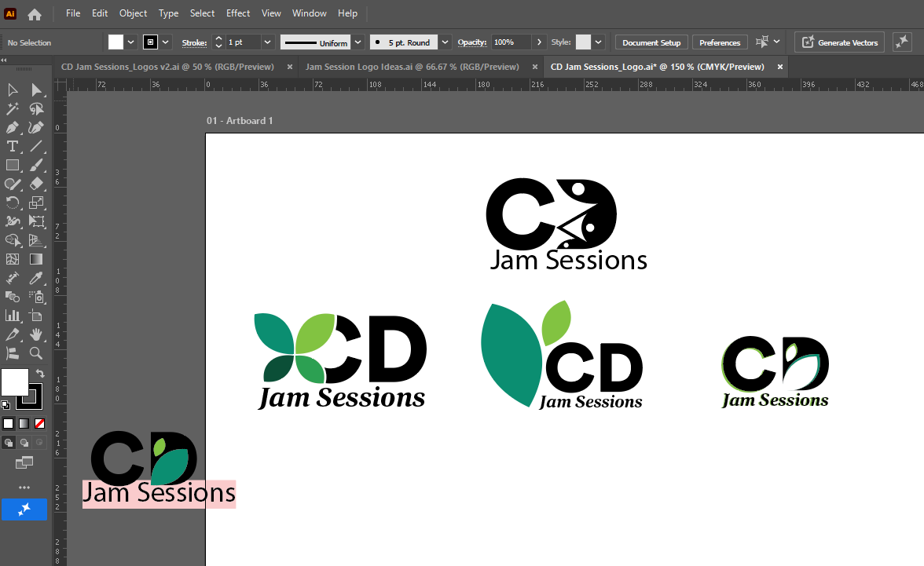The height and width of the screenshot is (566, 924).
Task: Select the Scale tool
Action: coord(36,203)
